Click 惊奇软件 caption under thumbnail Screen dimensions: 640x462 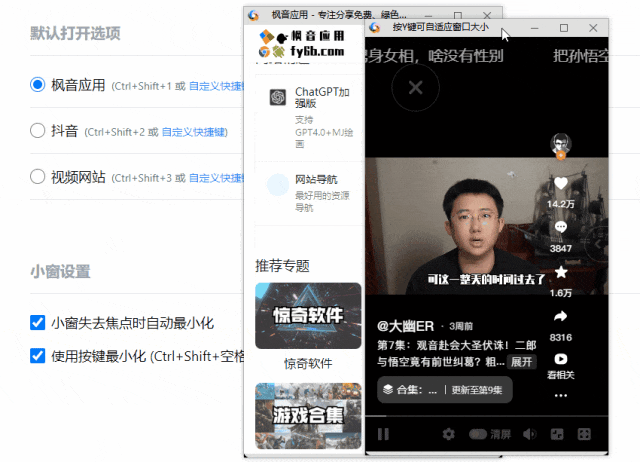click(308, 363)
